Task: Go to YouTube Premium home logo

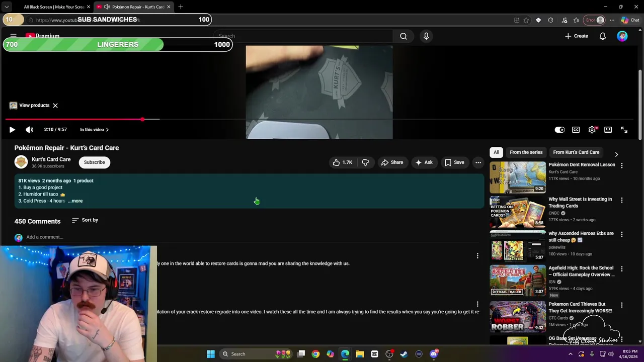Action: coord(42,36)
